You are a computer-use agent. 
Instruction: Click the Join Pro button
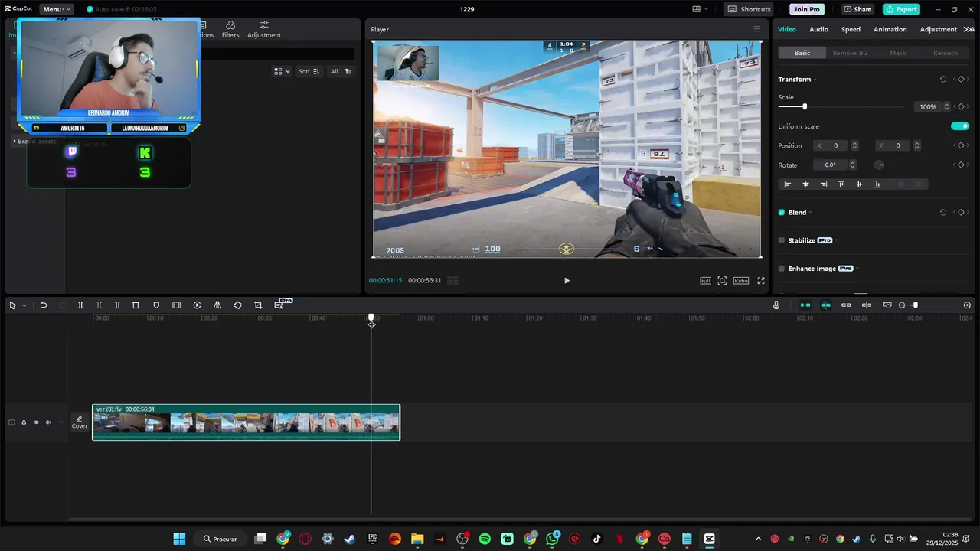(807, 9)
